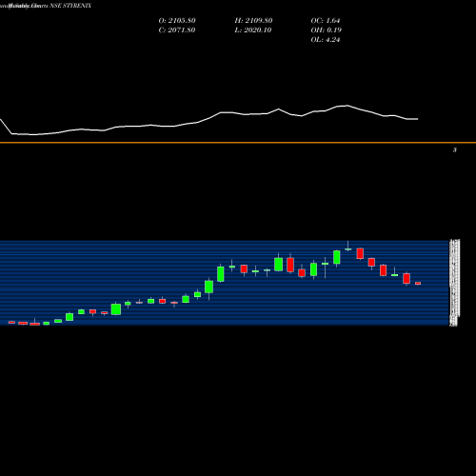Click the price scale strip beside the candlestick chart
476x476 pixels.
coord(454,283)
